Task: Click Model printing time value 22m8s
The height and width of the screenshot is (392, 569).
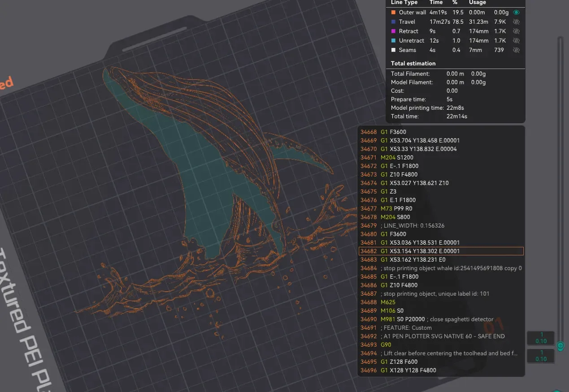Action: pyautogui.click(x=455, y=108)
